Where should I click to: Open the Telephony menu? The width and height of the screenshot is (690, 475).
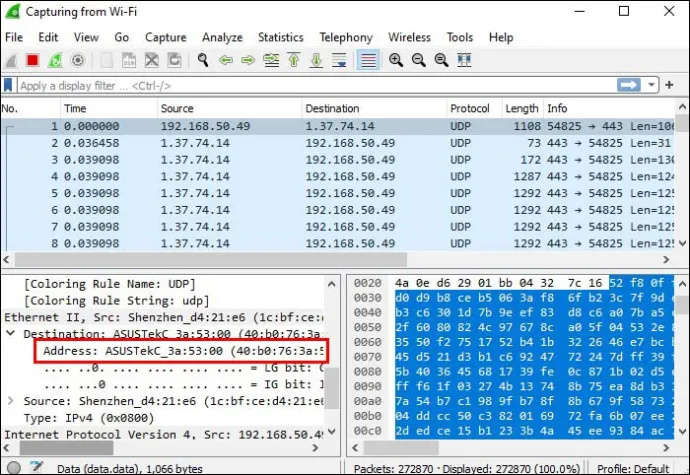point(346,37)
